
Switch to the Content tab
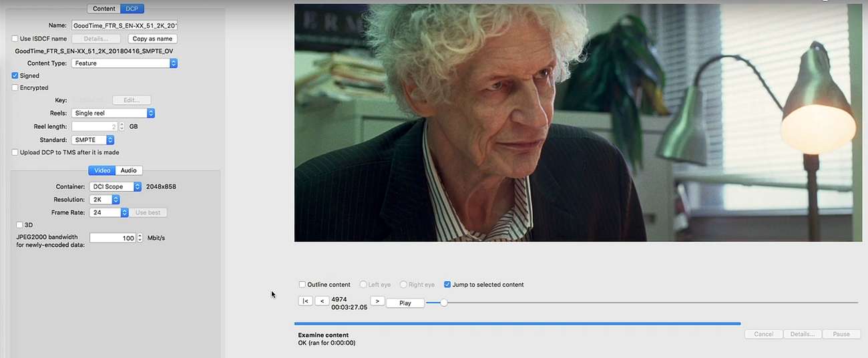click(104, 9)
